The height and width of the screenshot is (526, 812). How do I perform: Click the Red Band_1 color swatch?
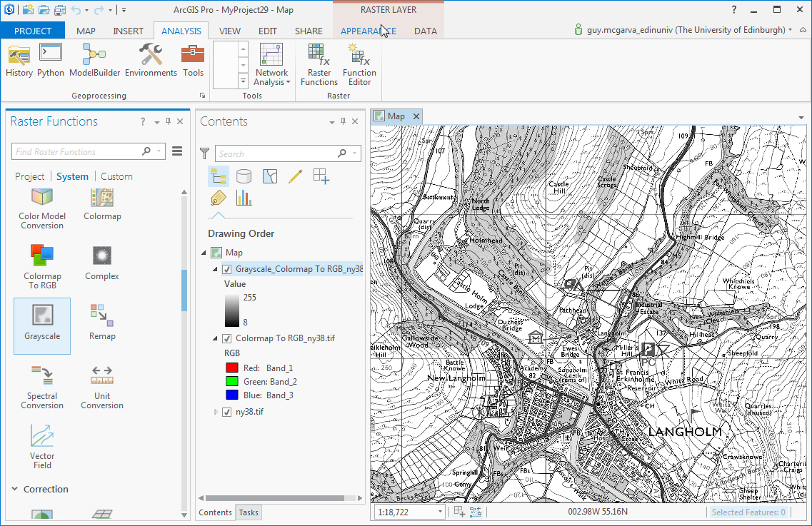pyautogui.click(x=232, y=368)
